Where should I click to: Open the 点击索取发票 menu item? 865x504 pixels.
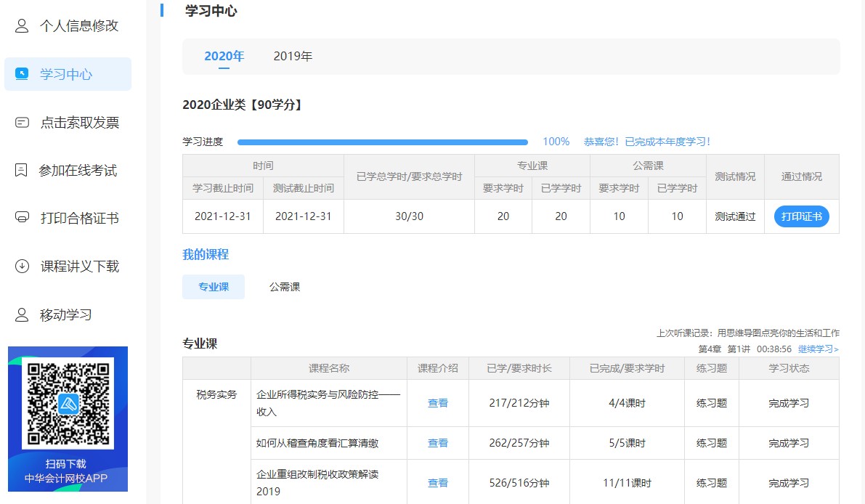pyautogui.click(x=68, y=122)
